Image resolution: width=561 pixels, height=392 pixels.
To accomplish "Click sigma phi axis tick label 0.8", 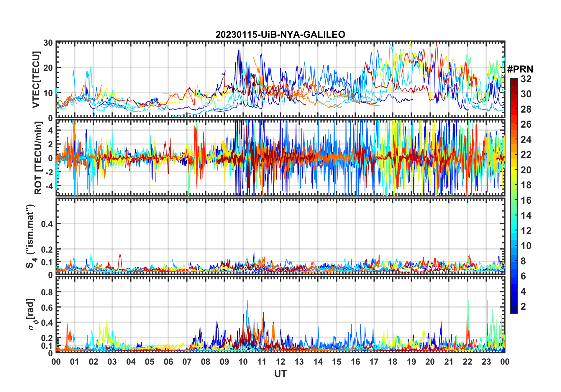I will tap(47, 292).
